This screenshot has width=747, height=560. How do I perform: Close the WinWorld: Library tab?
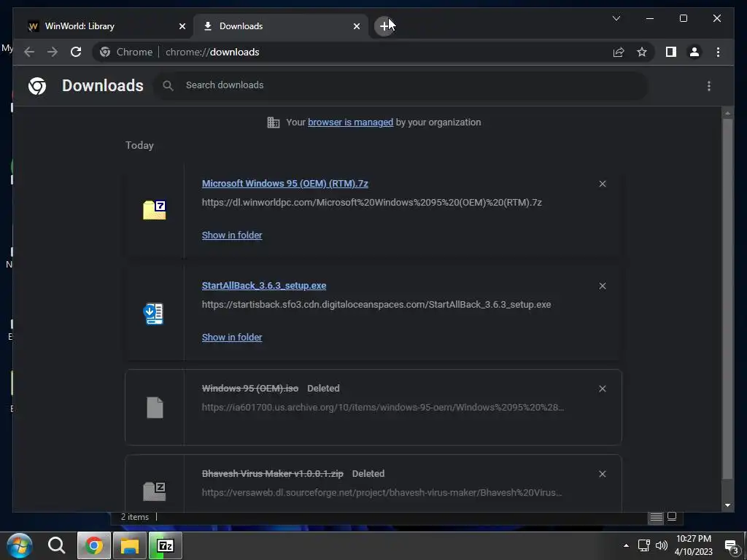pos(182,26)
